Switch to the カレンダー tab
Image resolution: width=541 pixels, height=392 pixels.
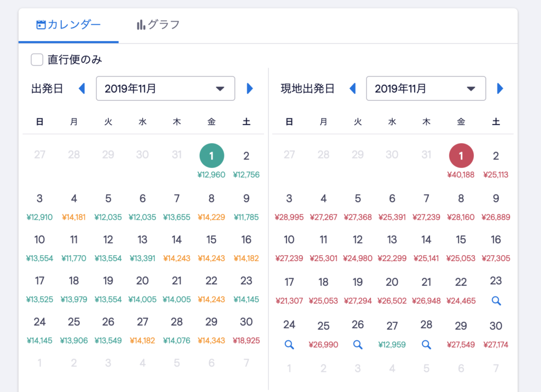tap(68, 25)
